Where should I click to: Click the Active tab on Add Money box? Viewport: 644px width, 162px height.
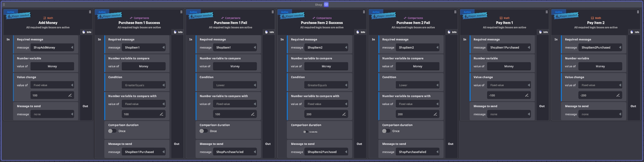tap(11, 12)
